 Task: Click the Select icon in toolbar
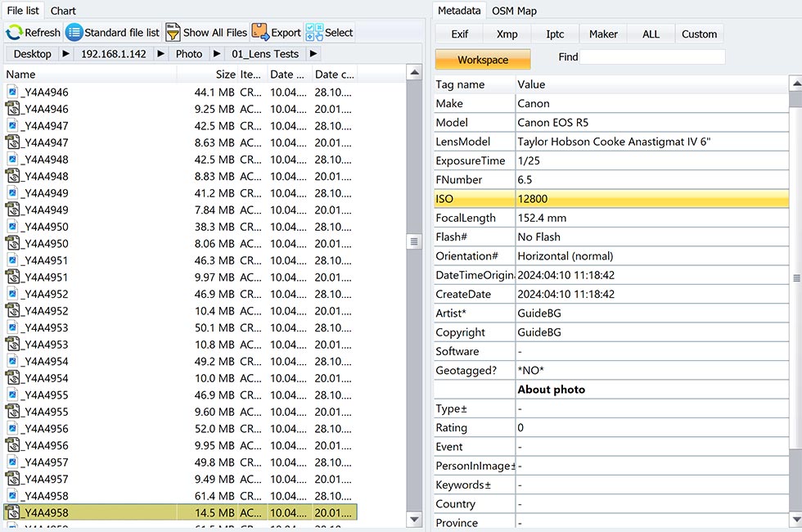(x=314, y=33)
